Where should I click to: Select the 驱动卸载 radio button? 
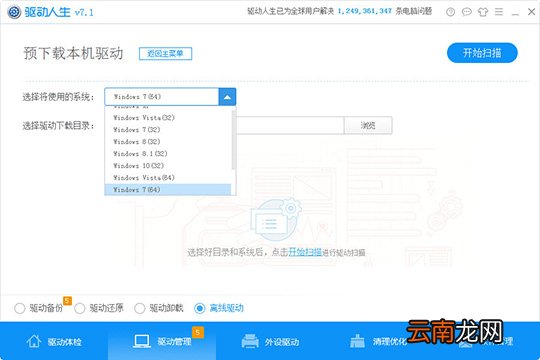point(139,308)
